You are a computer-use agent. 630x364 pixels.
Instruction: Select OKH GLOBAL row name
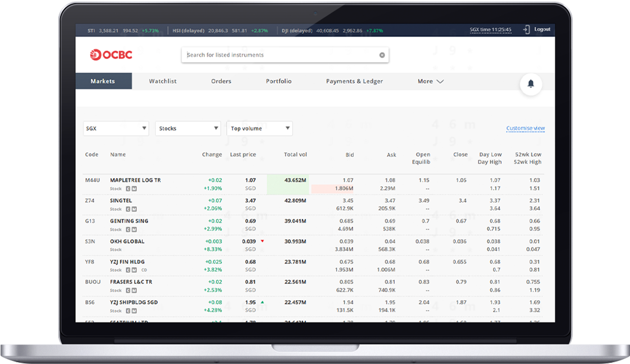(x=127, y=242)
